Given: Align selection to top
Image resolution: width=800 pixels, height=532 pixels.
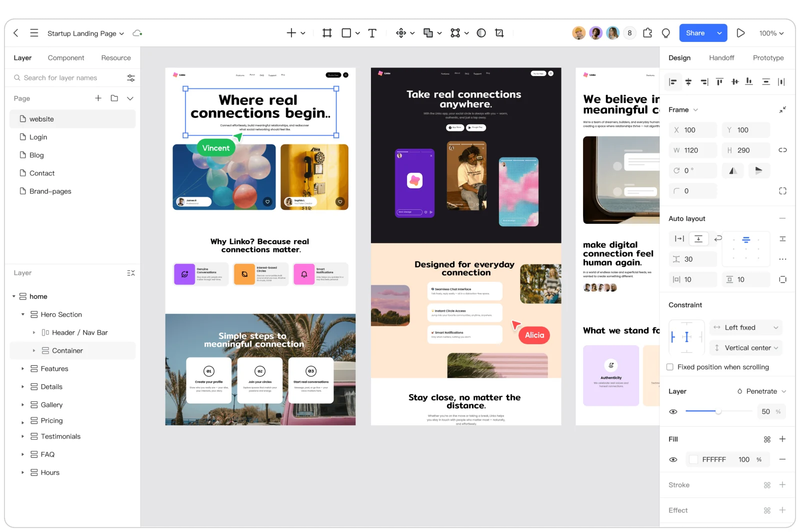Looking at the screenshot, I should tap(719, 82).
